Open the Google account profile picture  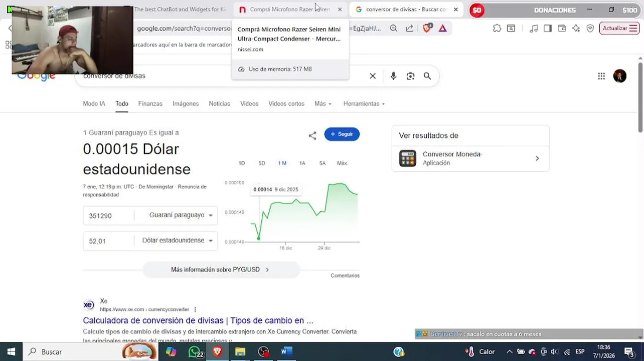coord(620,76)
